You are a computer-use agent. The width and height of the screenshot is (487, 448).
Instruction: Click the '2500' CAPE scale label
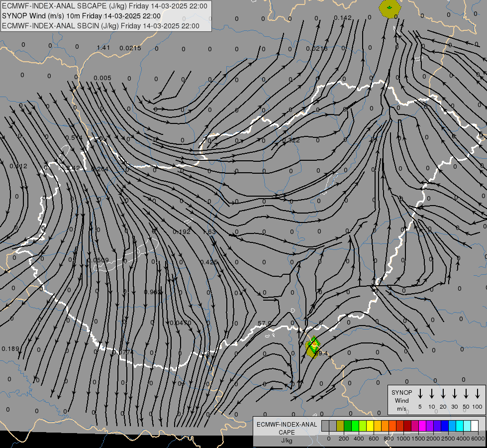coord(448,439)
